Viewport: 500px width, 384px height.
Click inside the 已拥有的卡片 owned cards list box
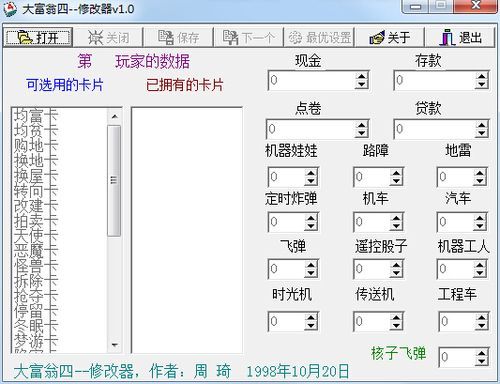[187, 230]
